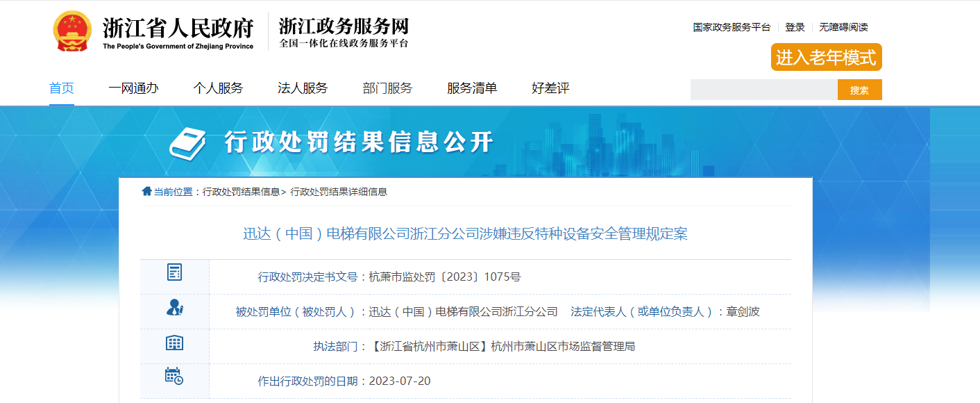Click the person icon in 被处罚单位 row
This screenshot has width=980, height=403.
pyautogui.click(x=174, y=307)
